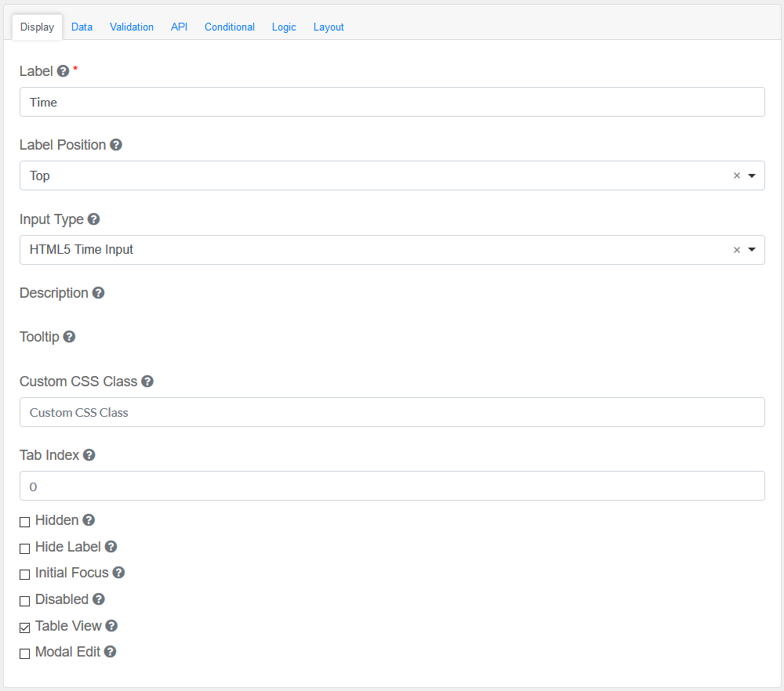
Task: Expand the Input Type dropdown arrow
Action: [752, 250]
